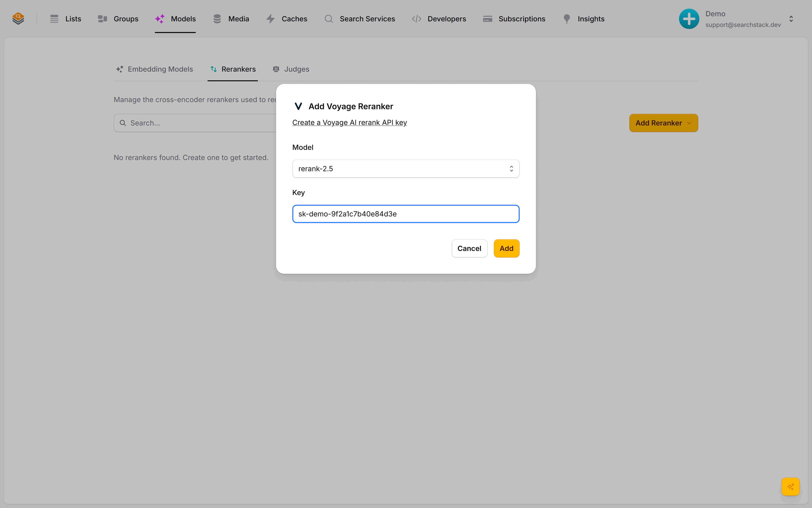Open the Caches page
Image resolution: width=812 pixels, height=508 pixels.
click(286, 19)
